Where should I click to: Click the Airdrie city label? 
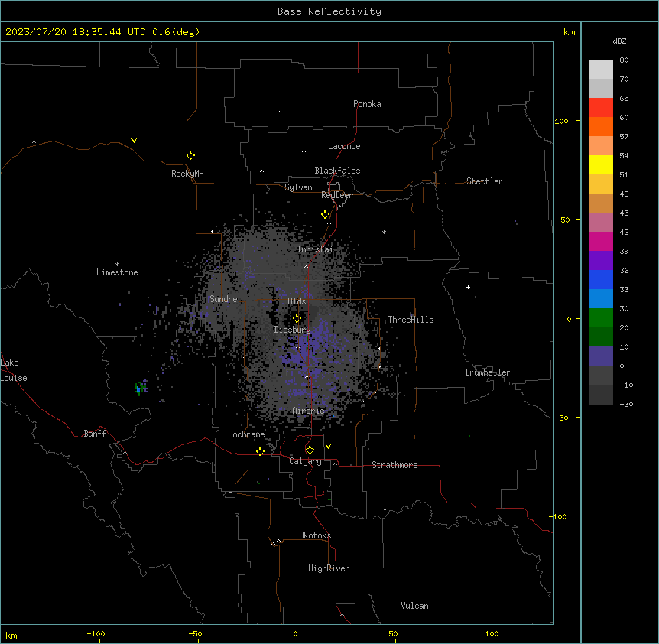(308, 411)
